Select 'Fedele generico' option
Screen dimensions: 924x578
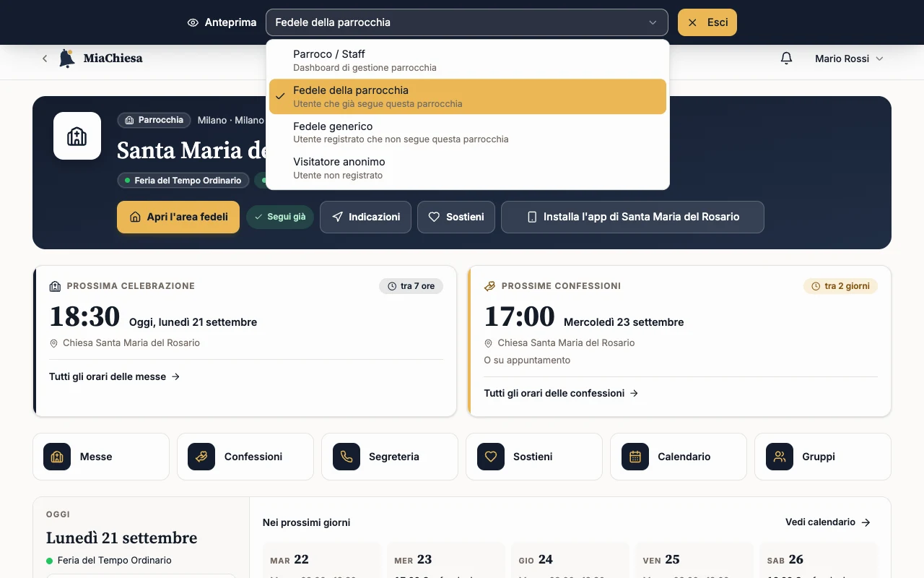pyautogui.click(x=468, y=132)
